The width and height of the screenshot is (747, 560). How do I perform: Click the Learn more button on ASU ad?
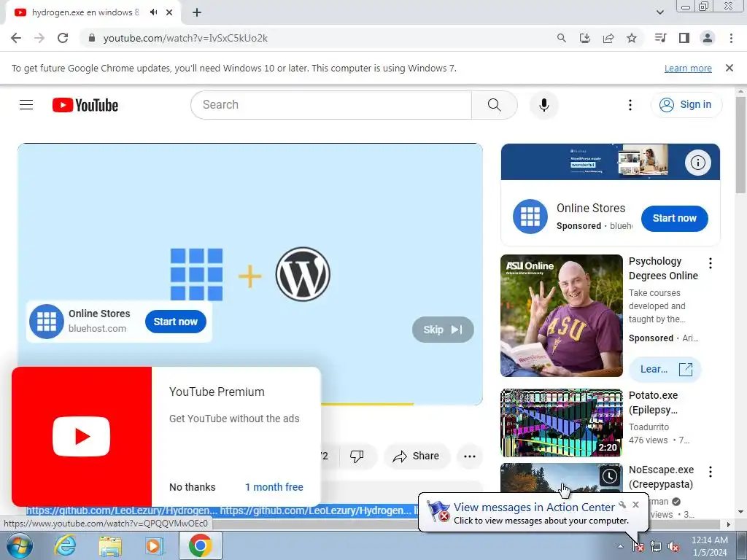pos(665,369)
